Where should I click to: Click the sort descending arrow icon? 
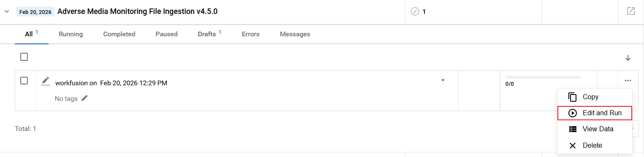click(628, 58)
